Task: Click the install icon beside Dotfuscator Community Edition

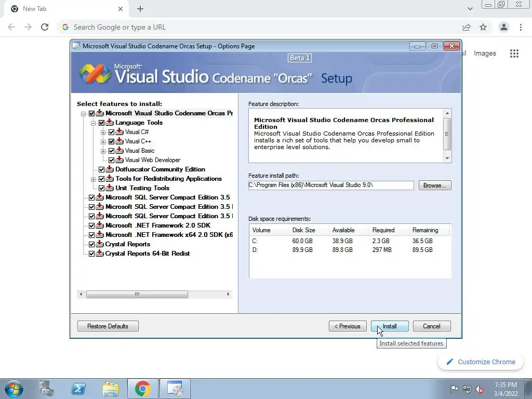Action: 110,169
